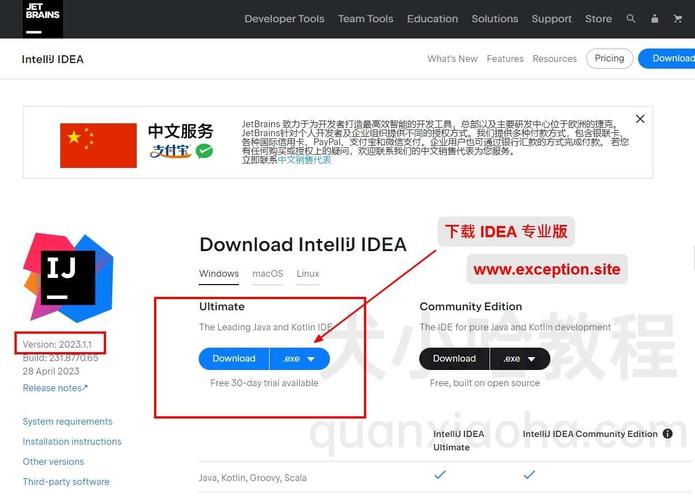695x500 pixels.
Task: Select the macOS tab
Action: (267, 273)
